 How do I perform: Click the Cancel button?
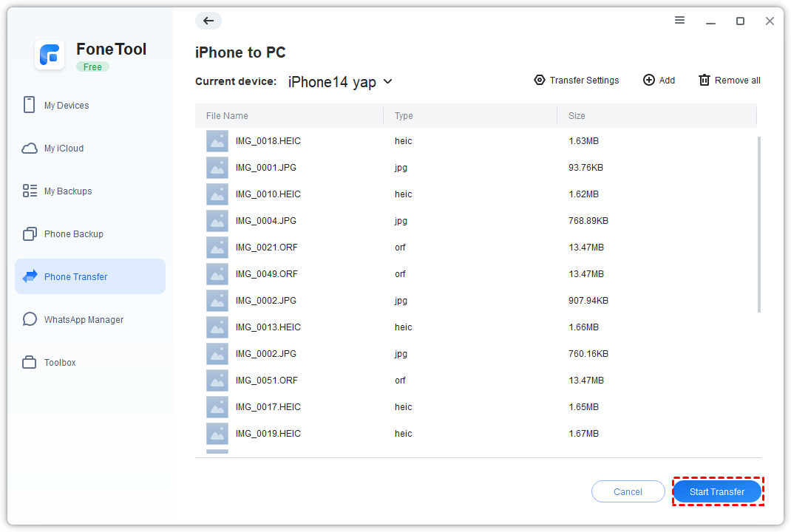pyautogui.click(x=628, y=491)
